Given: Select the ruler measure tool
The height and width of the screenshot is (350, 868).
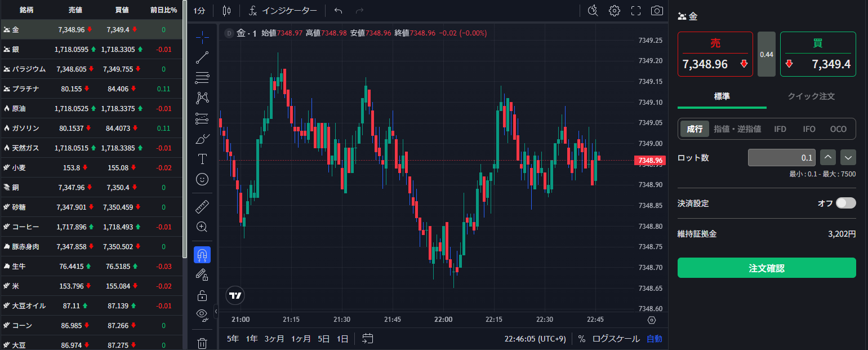Looking at the screenshot, I should (x=202, y=207).
